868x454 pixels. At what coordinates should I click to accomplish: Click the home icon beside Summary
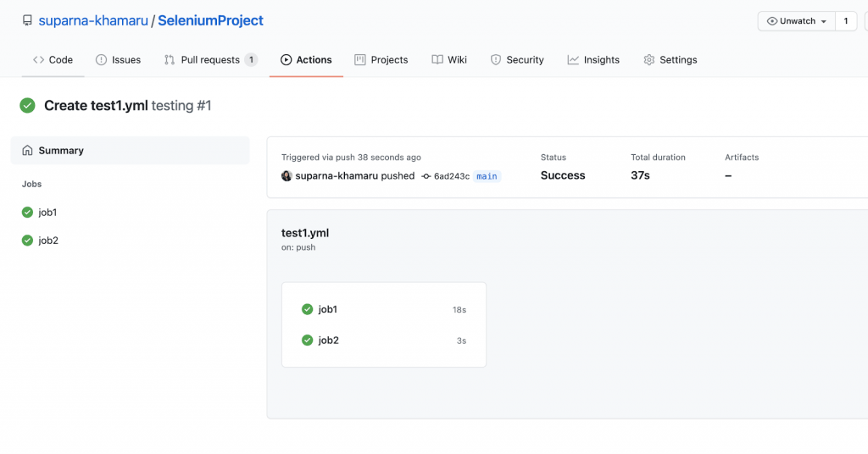coord(27,151)
